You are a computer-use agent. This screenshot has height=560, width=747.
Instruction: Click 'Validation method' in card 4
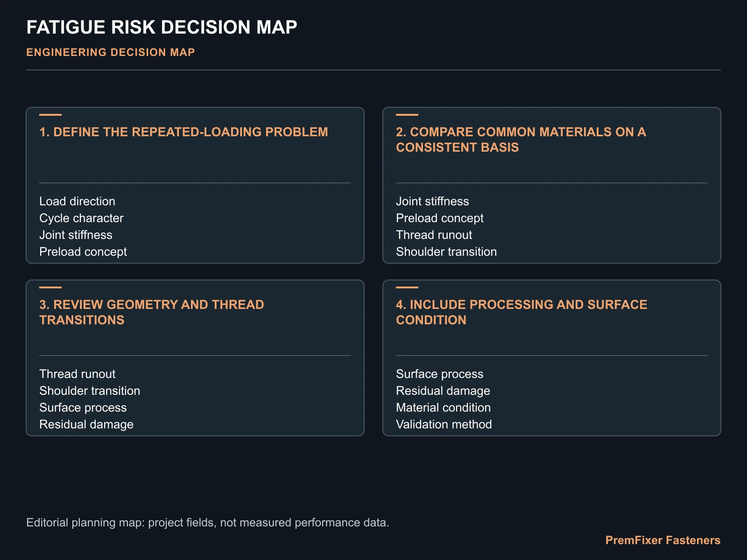(x=444, y=424)
